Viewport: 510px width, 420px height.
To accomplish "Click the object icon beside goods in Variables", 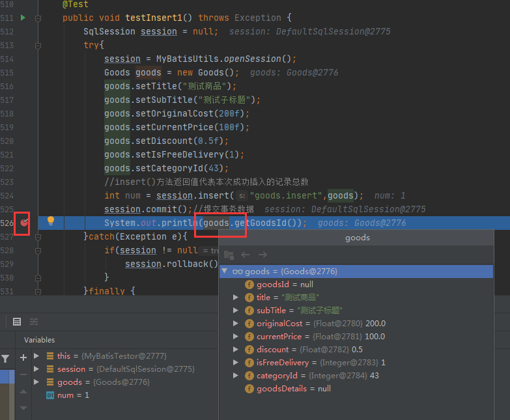I will pos(50,382).
